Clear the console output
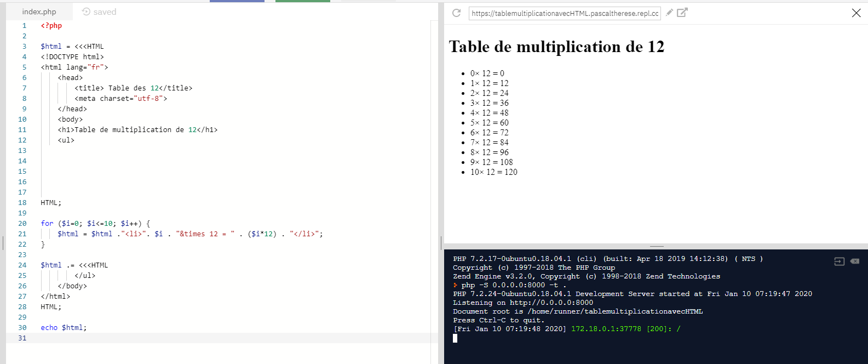 [x=854, y=261]
